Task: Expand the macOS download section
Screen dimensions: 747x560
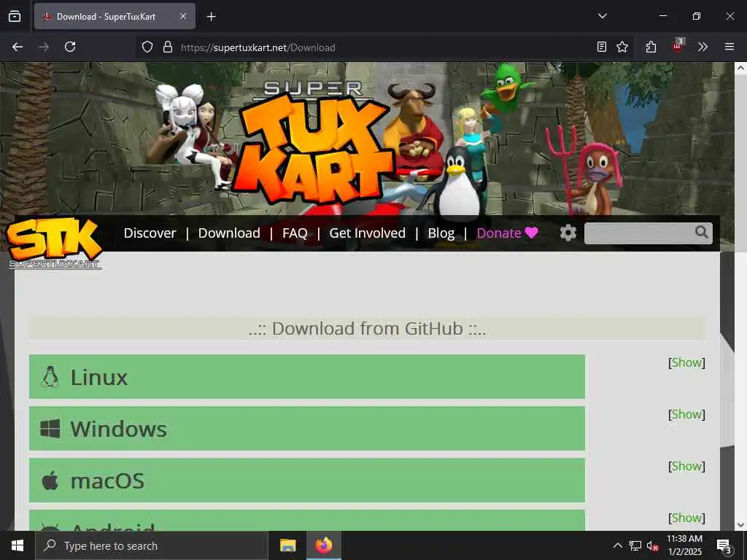Action: [x=307, y=481]
